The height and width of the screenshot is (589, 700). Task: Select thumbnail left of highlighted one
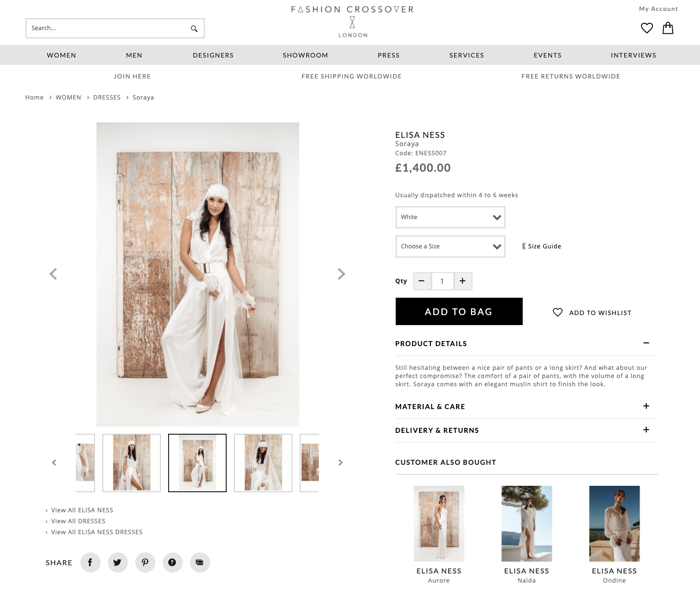tap(132, 463)
